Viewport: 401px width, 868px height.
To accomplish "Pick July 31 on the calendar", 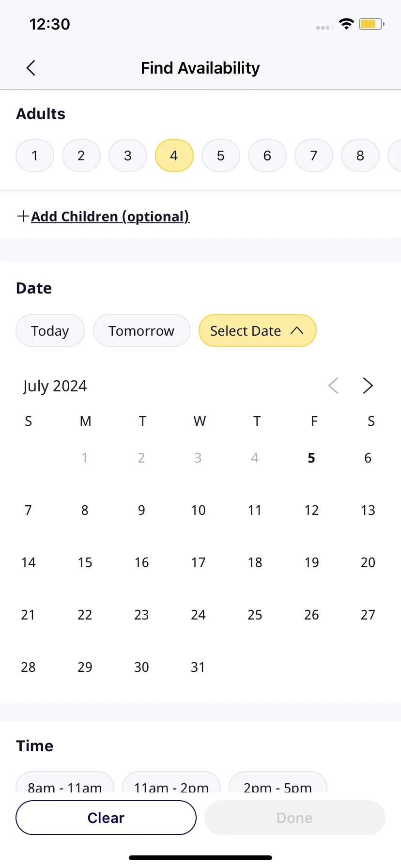I will click(198, 667).
